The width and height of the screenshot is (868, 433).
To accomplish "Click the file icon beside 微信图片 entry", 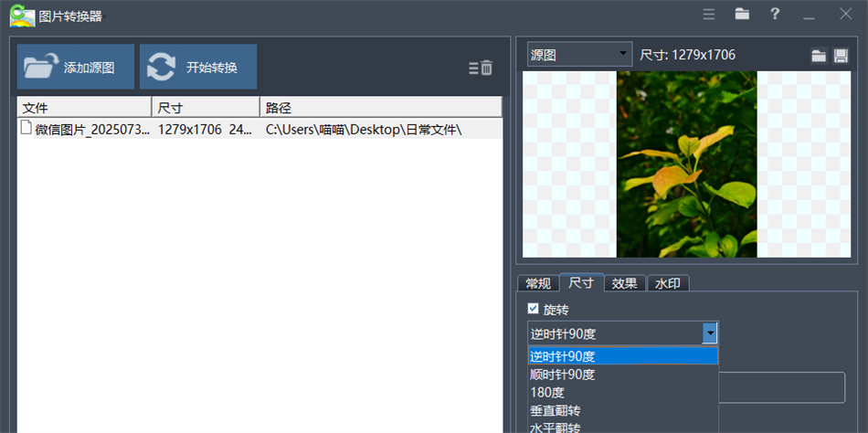I will tap(26, 129).
